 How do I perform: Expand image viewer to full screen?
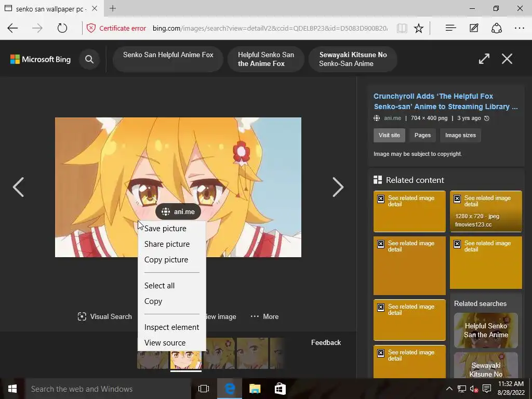coord(484,59)
